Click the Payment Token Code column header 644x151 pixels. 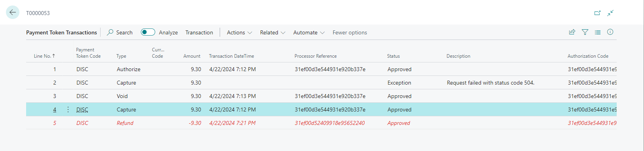coord(88,53)
